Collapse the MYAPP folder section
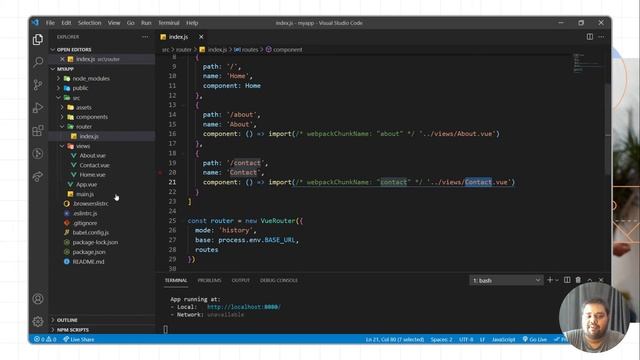 click(53, 69)
